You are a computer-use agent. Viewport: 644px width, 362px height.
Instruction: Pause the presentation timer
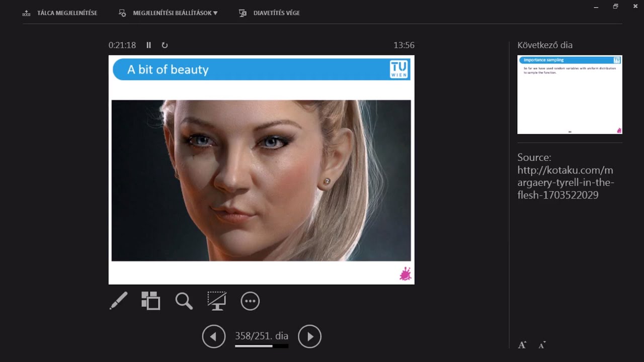click(x=148, y=45)
